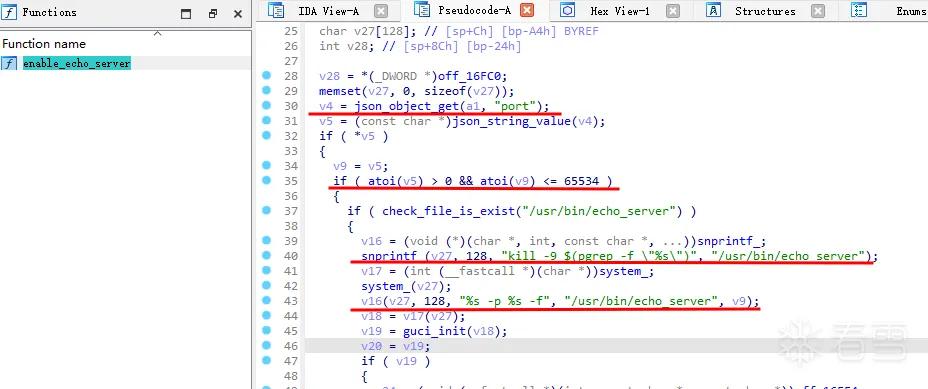Click the Enums tab icon
This screenshot has height=389, width=928.
click(859, 10)
